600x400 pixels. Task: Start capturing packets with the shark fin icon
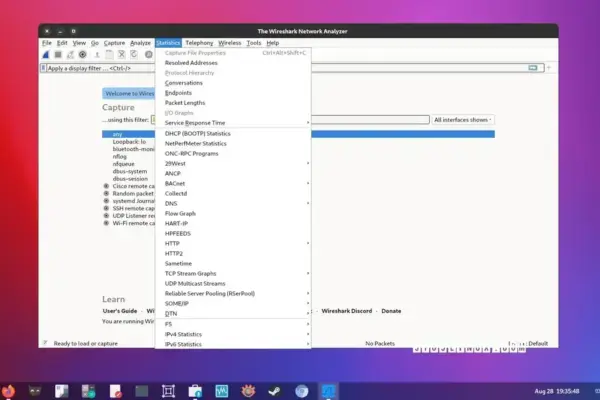click(x=46, y=55)
